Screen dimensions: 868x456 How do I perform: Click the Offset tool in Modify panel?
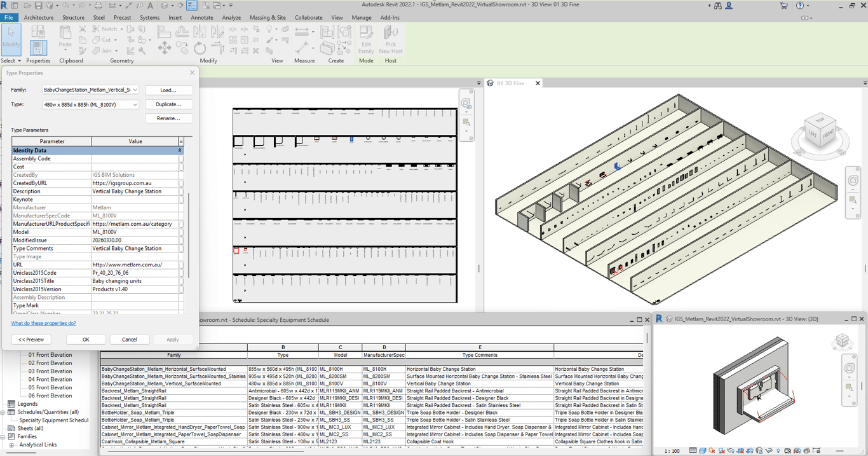[182, 31]
